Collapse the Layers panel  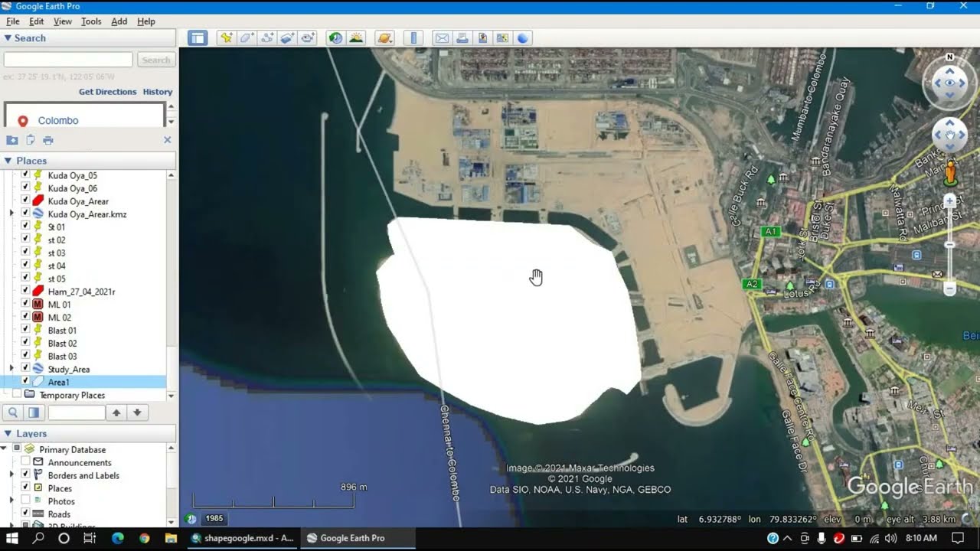point(8,433)
